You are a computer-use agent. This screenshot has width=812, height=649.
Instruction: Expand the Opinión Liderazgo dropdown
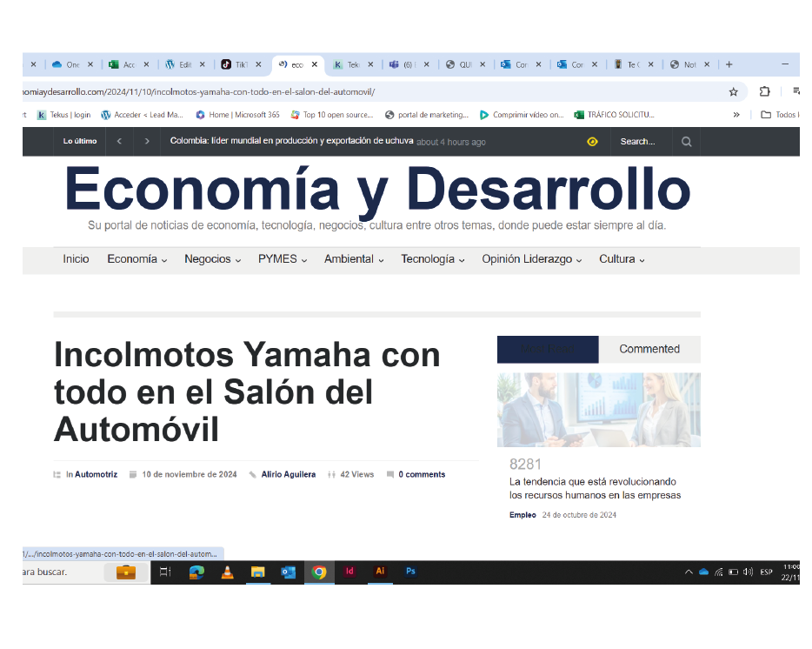tap(533, 259)
